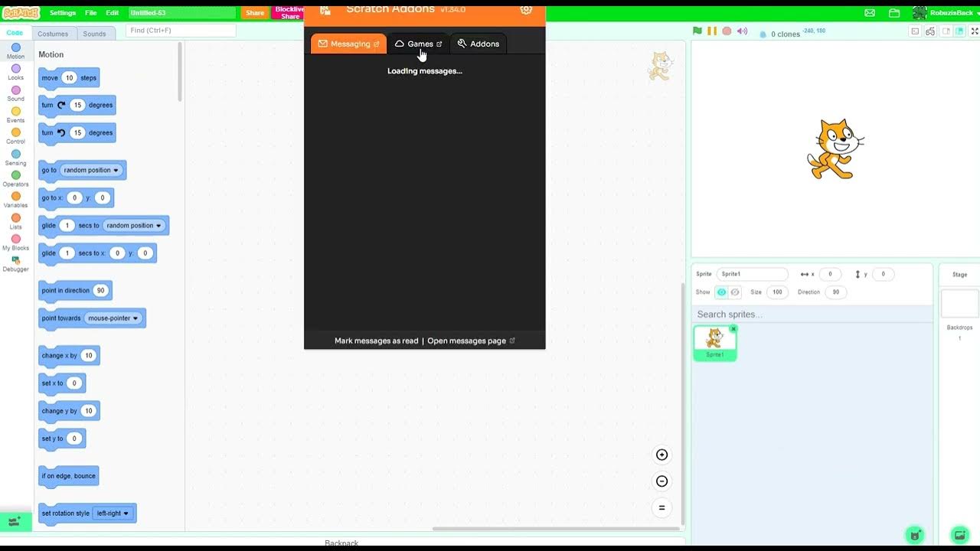Open the File menu

(x=91, y=13)
